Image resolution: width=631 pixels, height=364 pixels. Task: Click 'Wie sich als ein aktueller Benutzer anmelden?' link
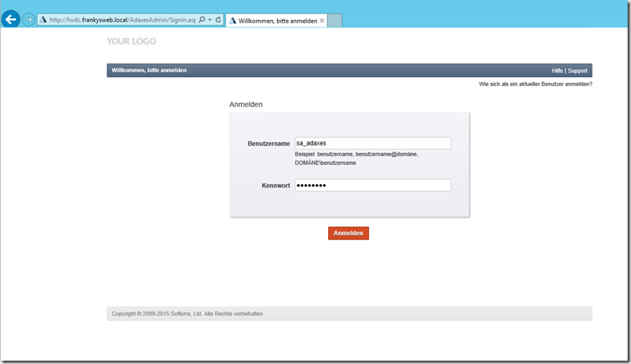click(535, 85)
